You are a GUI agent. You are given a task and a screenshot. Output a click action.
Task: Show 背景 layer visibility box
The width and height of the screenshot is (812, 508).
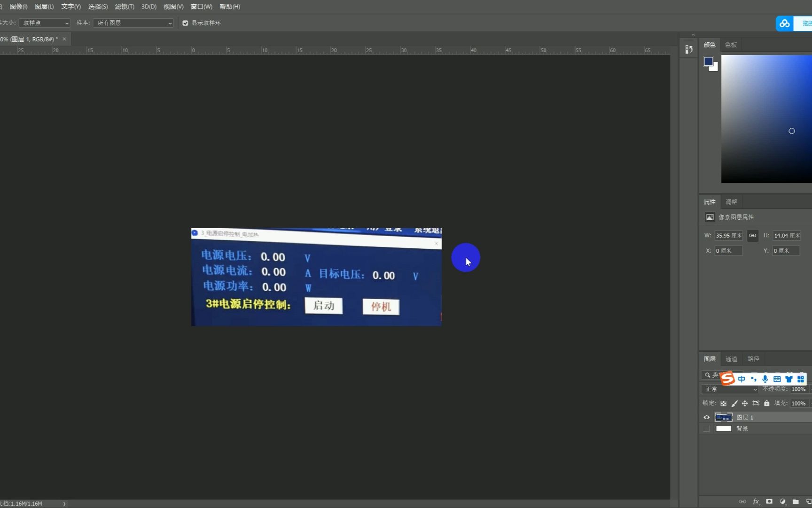(706, 429)
